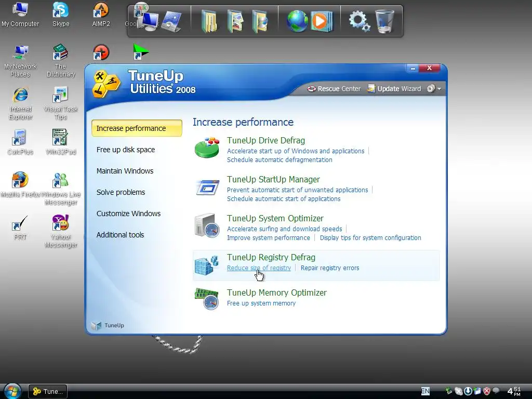Click the Rescue Center text button
The height and width of the screenshot is (399, 532).
tap(339, 89)
